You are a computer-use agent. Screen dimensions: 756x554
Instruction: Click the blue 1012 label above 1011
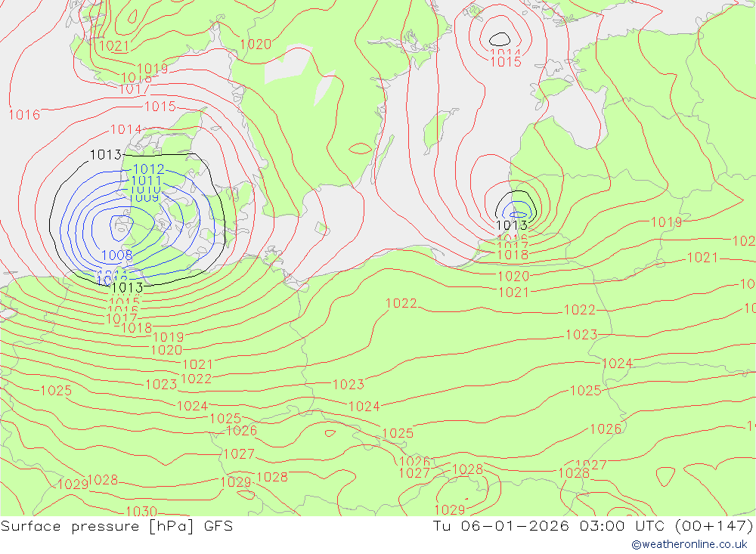tap(148, 169)
